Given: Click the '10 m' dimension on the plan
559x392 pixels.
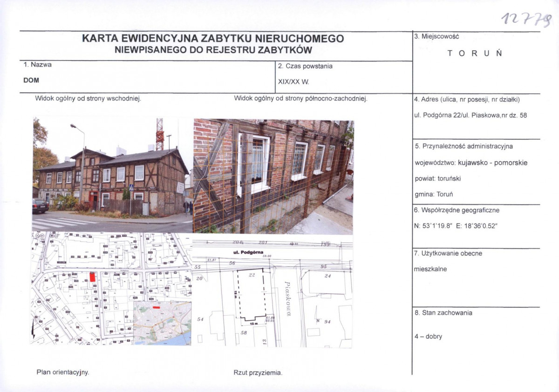Looking at the screenshot, I should [254, 323].
